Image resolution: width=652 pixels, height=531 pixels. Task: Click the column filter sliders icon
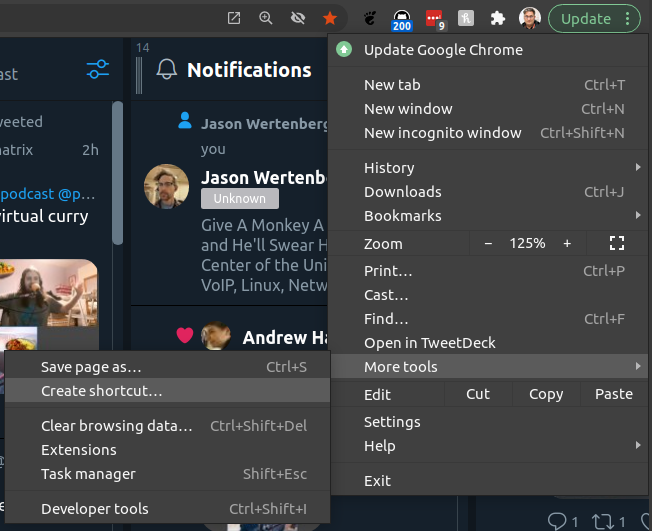[98, 69]
